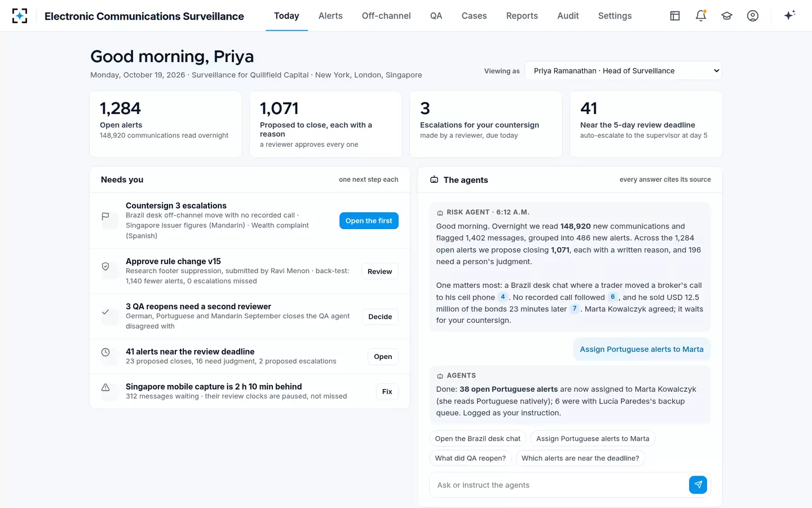Select the Assign Portuguese alerts to Marta chip
812x508 pixels.
(593, 439)
